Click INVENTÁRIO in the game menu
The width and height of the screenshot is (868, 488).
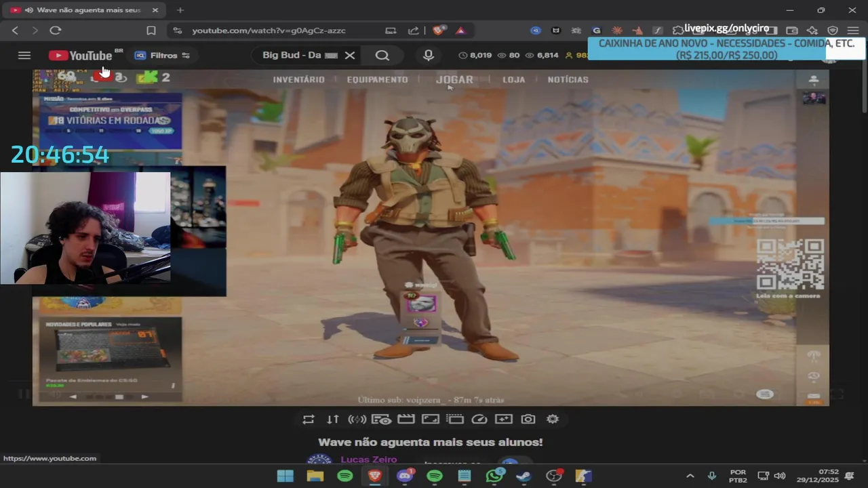click(298, 79)
